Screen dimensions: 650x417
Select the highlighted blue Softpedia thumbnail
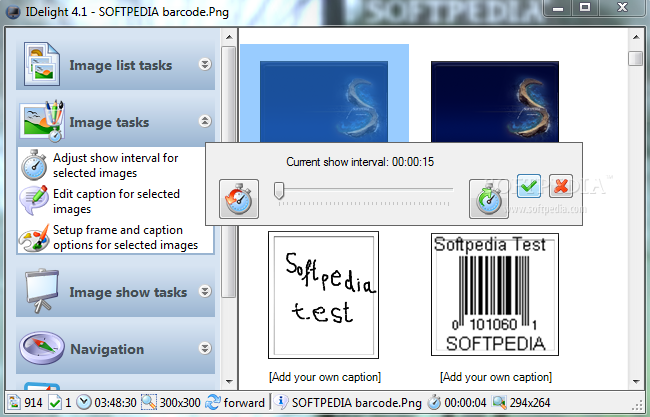tap(324, 101)
